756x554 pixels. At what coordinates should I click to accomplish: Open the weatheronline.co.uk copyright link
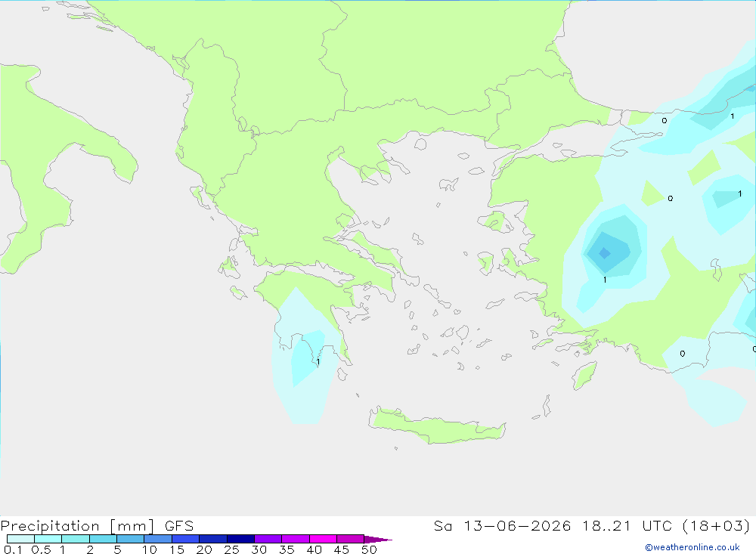pyautogui.click(x=692, y=547)
